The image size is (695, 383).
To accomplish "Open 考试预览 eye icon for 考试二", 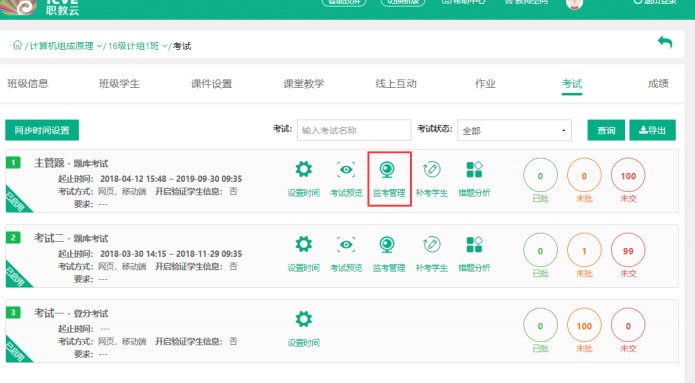I will point(346,244).
